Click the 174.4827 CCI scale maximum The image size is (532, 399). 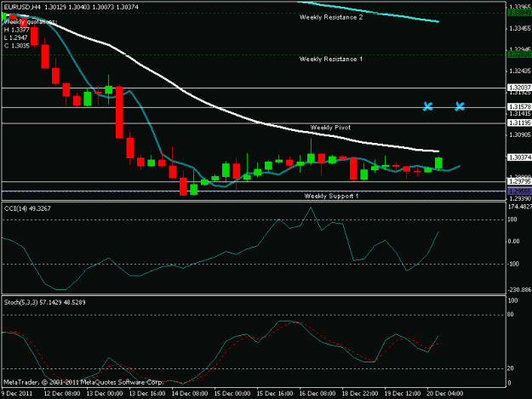[519, 207]
